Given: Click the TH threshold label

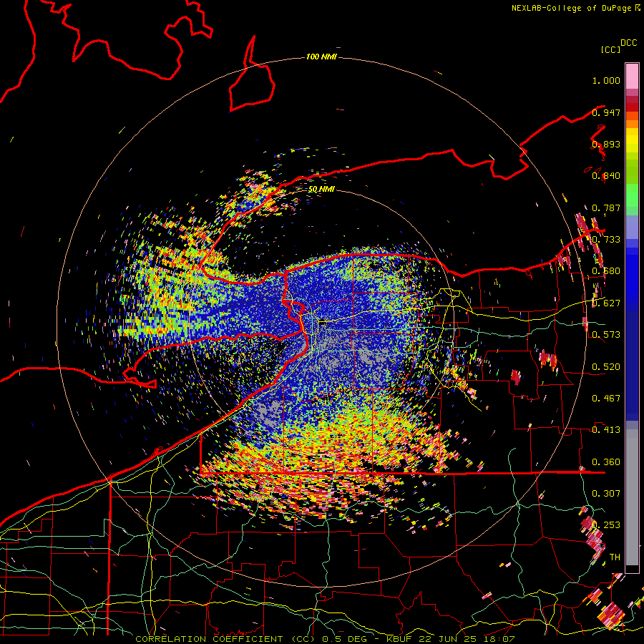Looking at the screenshot, I should tap(615, 557).
